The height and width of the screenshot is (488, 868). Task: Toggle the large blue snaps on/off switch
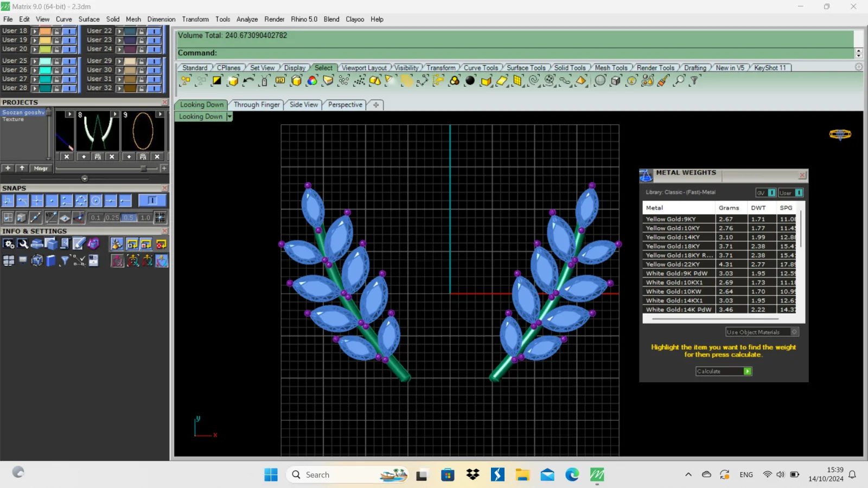[x=152, y=201]
